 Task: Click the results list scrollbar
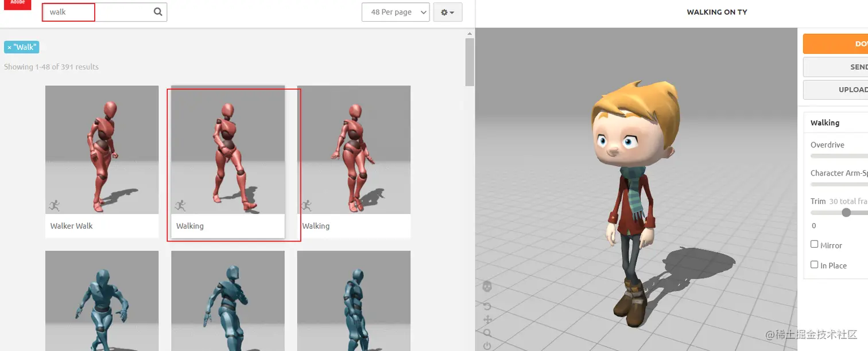(470, 62)
